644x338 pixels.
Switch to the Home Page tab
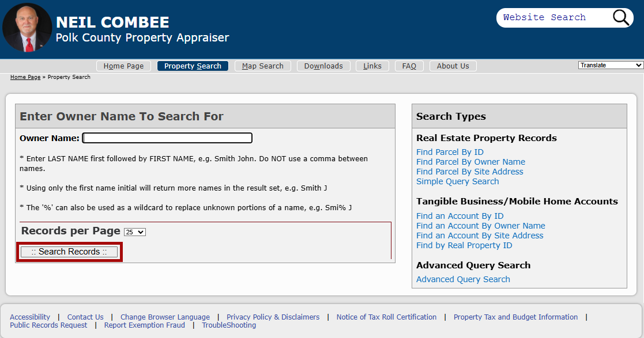click(x=123, y=66)
